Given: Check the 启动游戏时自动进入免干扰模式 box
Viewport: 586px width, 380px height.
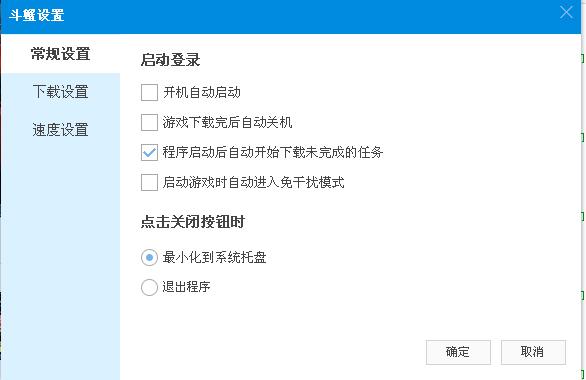Looking at the screenshot, I should 149,182.
